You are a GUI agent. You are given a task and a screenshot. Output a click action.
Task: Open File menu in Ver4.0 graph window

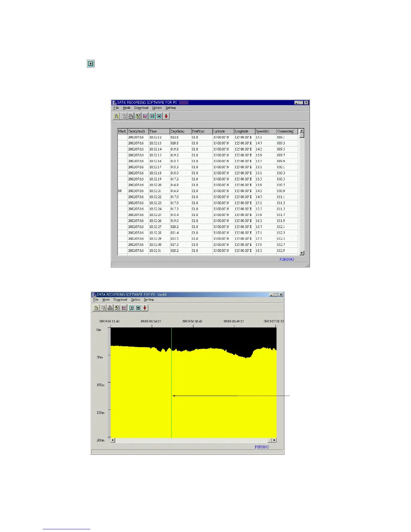96,300
